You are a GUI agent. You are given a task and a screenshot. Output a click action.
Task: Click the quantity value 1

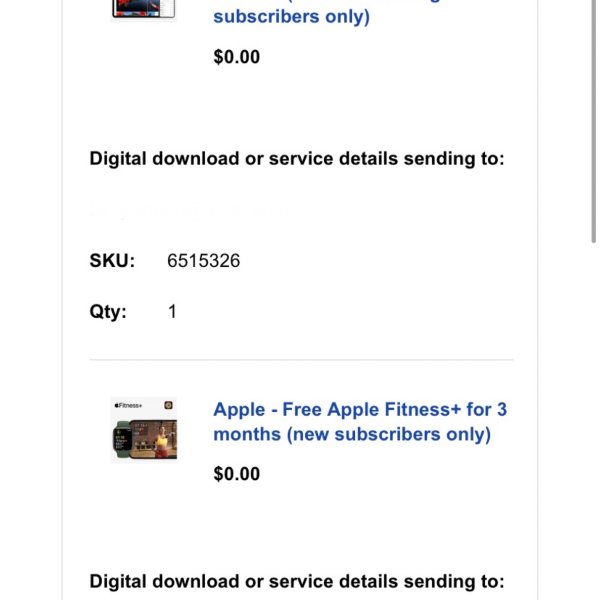coord(172,311)
